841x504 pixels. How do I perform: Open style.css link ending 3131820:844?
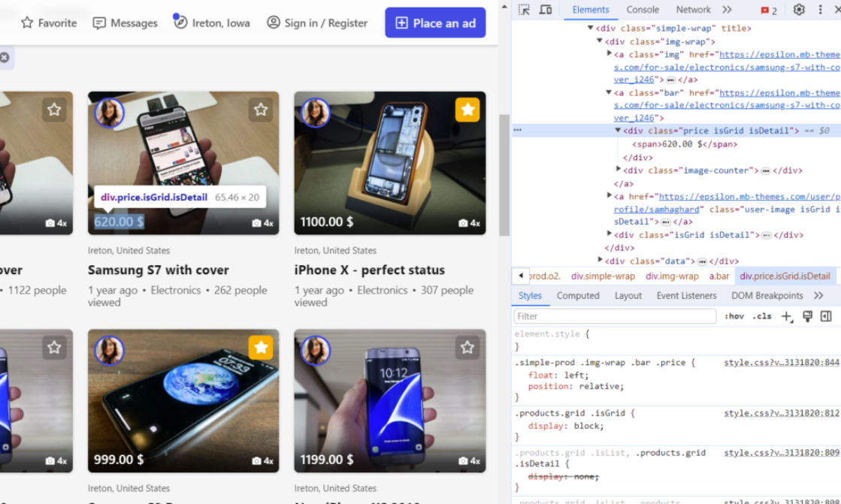click(x=782, y=363)
